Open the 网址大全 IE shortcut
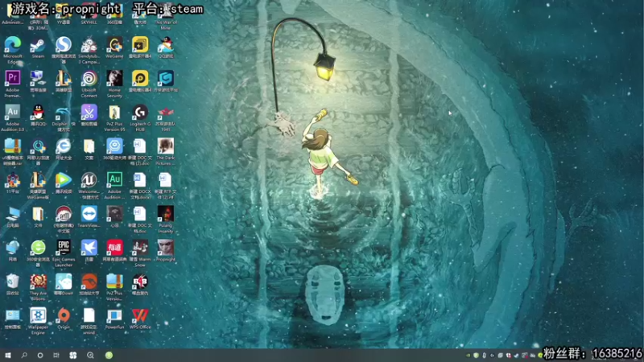The image size is (644, 362). pyautogui.click(x=64, y=146)
